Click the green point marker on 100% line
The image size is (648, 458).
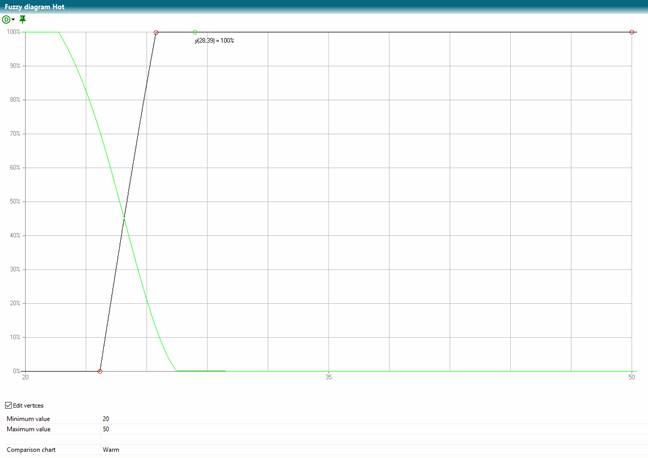point(195,32)
